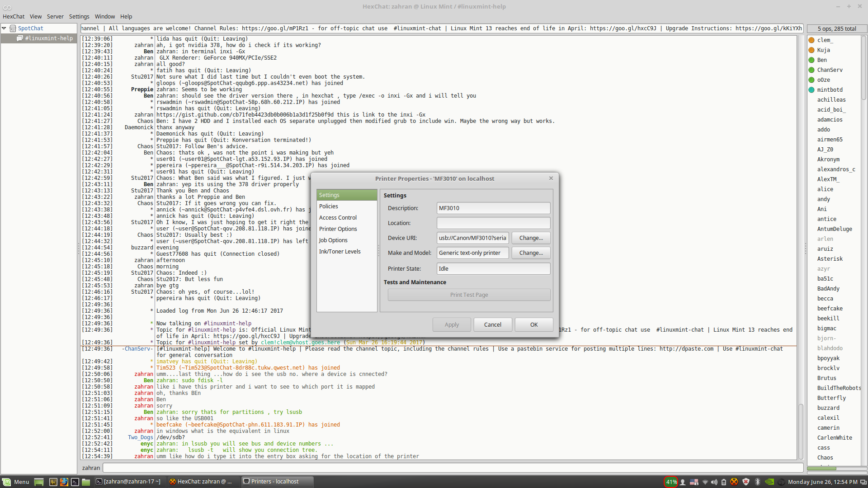Click Change next to Device URI

point(531,238)
